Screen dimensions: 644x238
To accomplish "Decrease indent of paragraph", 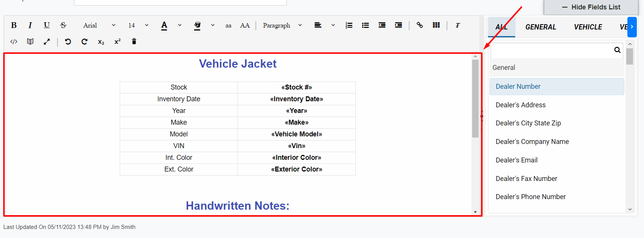I will tap(382, 25).
